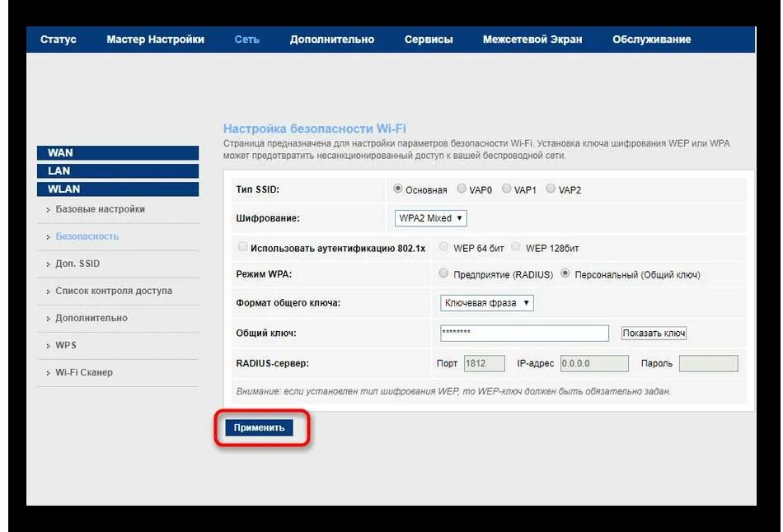Select VAP0 SSID type radio
The image size is (783, 532).
[x=462, y=189]
